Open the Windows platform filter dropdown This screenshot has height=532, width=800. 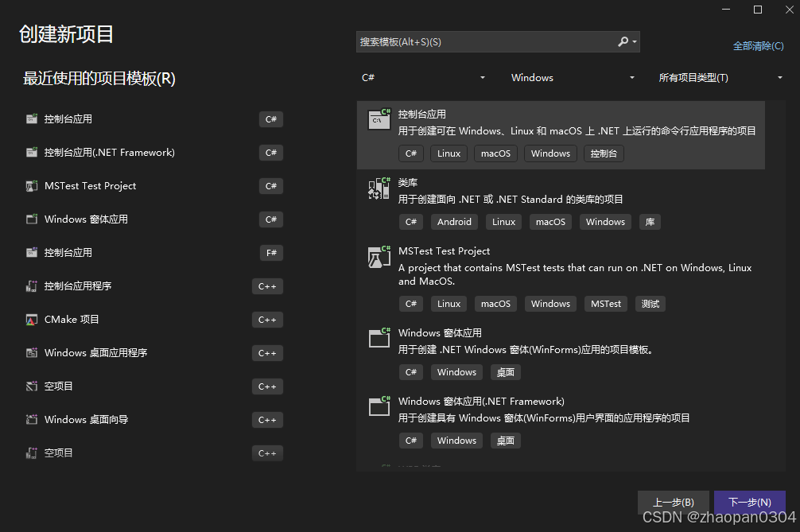[572, 77]
